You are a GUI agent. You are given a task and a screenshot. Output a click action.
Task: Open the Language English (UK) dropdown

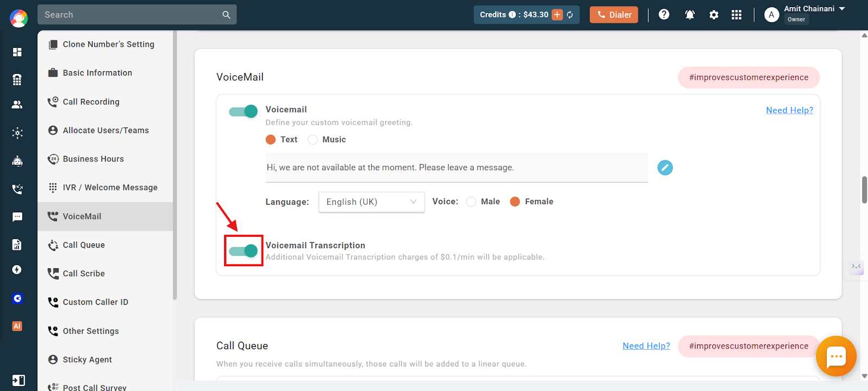(372, 202)
